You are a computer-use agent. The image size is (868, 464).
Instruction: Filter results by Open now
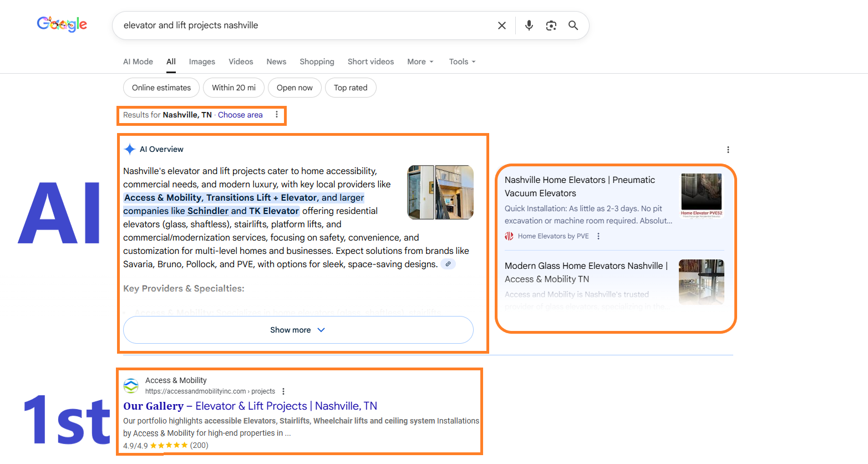point(295,88)
